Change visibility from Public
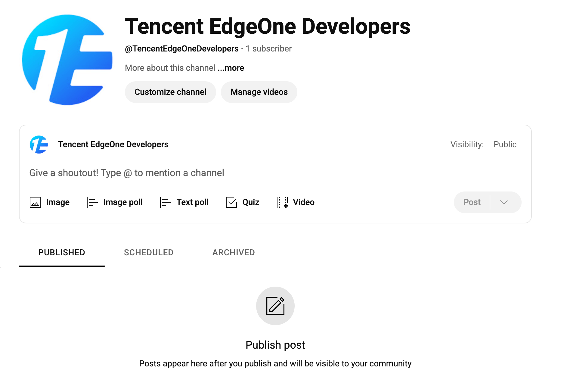The width and height of the screenshot is (561, 392). click(x=505, y=145)
